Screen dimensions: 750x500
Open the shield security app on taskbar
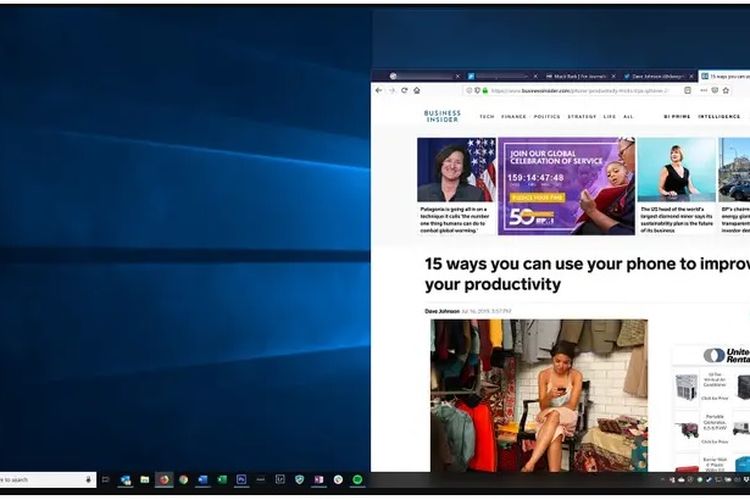pyautogui.click(x=299, y=479)
